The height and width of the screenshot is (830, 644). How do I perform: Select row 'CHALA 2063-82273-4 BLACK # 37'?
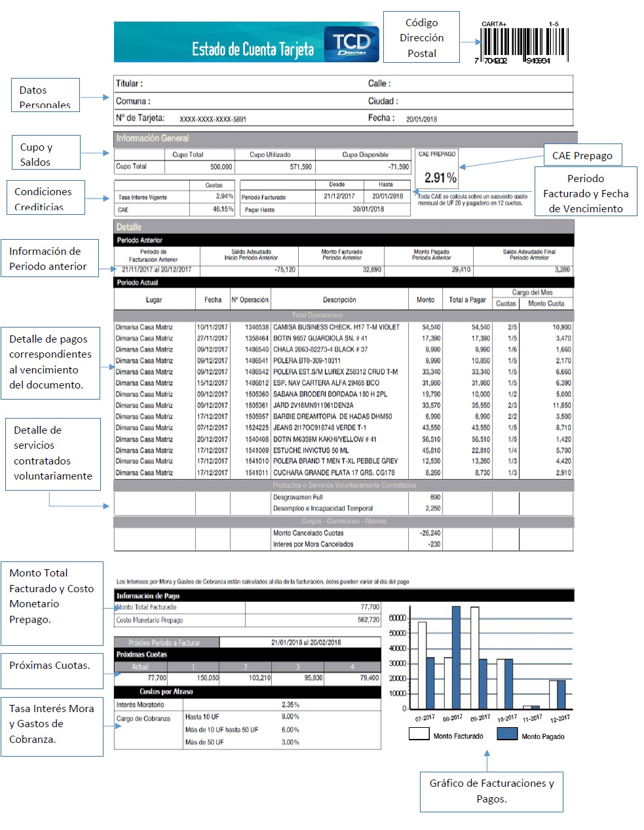point(343,350)
